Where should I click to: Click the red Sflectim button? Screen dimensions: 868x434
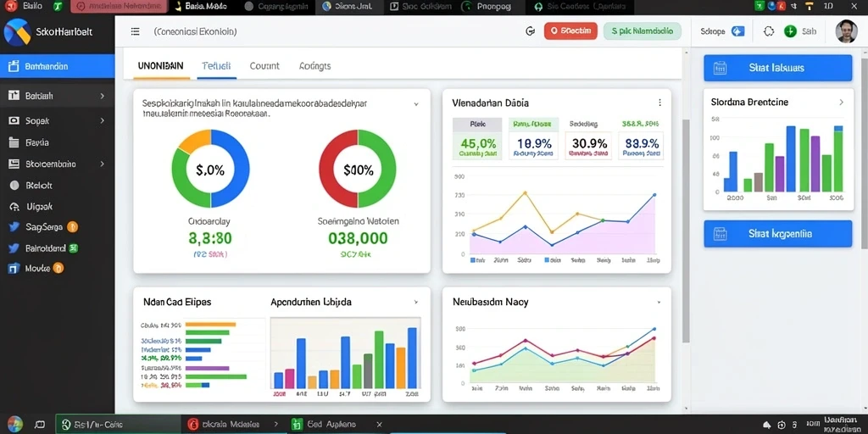570,31
